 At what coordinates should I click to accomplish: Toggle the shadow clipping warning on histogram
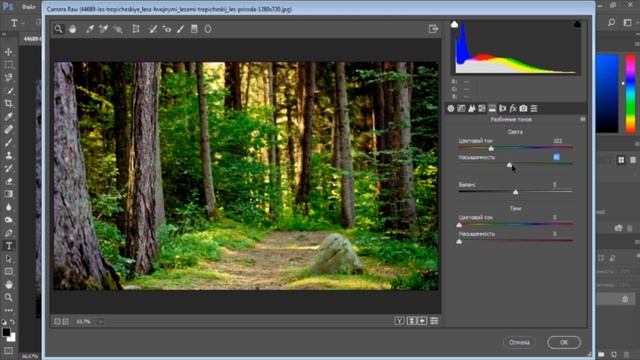tap(454, 24)
